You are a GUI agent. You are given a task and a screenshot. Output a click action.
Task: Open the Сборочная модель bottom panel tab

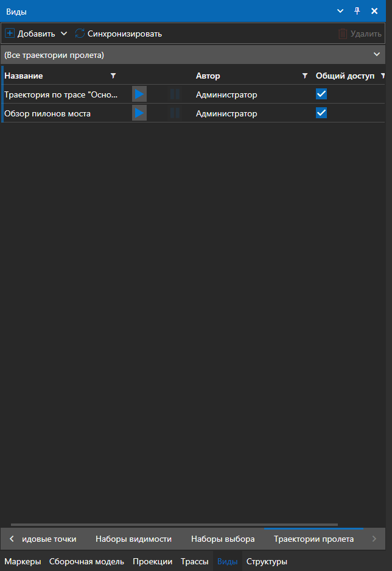(x=86, y=561)
